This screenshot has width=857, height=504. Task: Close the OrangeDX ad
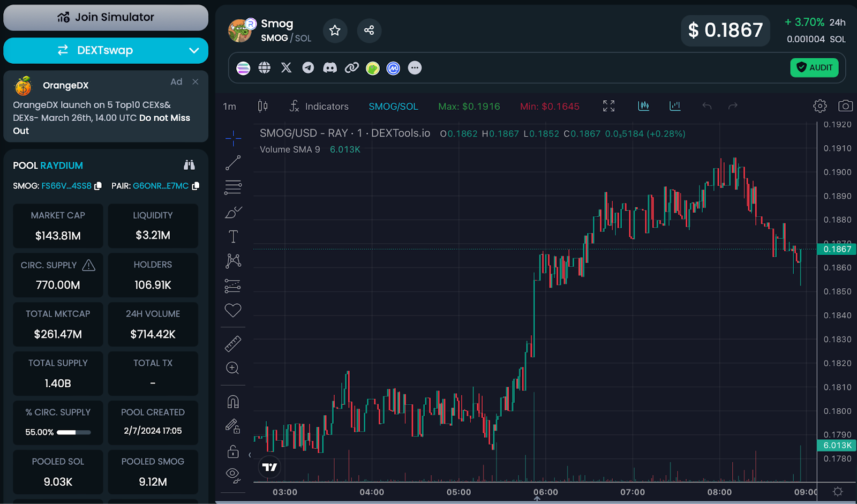[x=196, y=81]
